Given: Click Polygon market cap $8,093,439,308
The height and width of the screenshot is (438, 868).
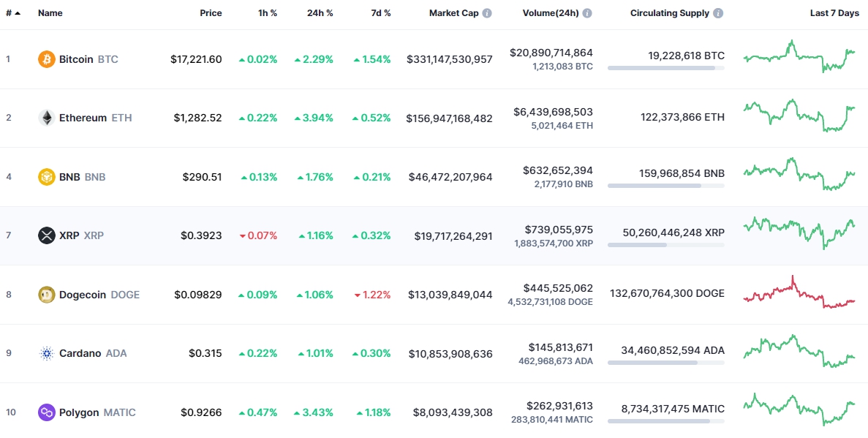Looking at the screenshot, I should click(x=453, y=412).
